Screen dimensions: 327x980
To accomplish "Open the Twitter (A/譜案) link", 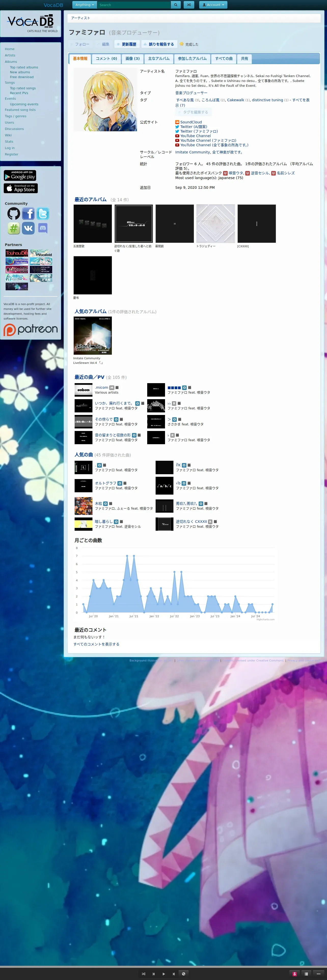I will point(194,127).
